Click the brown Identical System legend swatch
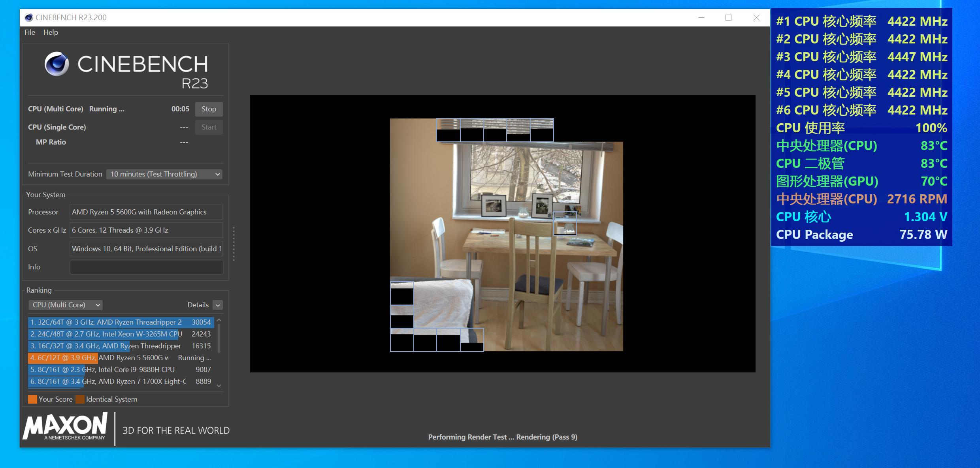980x468 pixels. tap(80, 399)
